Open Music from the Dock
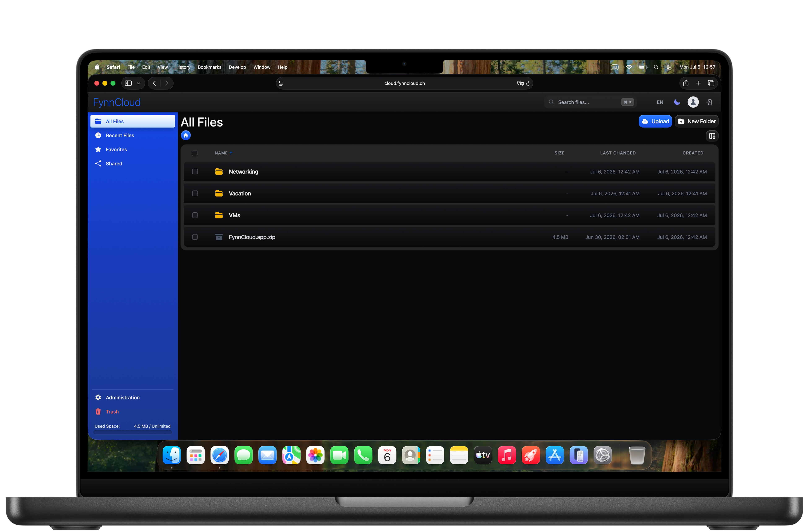Viewport: 809px width, 532px height. 507,455
